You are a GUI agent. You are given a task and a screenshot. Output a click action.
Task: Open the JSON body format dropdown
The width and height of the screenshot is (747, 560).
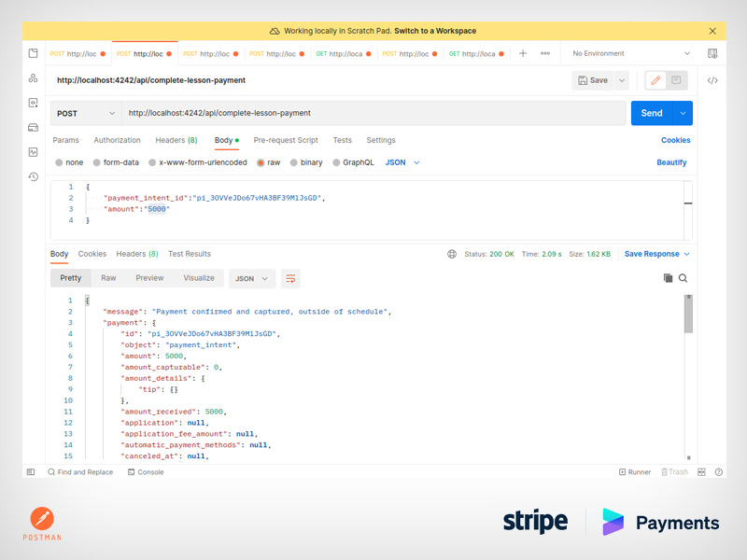tap(402, 162)
